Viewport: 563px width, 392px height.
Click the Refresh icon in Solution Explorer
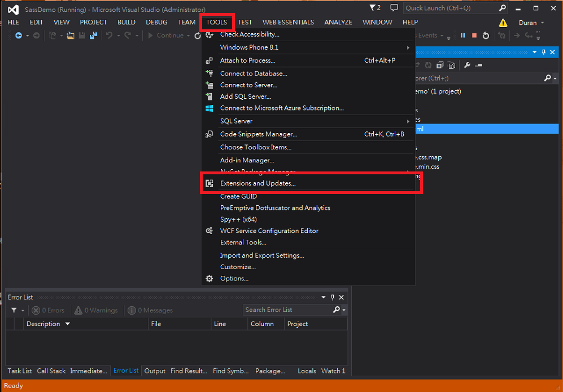pos(429,65)
